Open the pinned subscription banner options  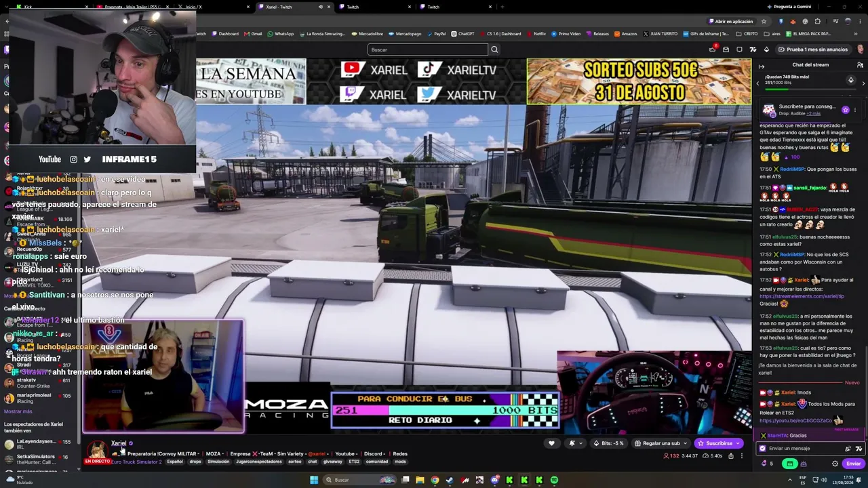[854, 110]
